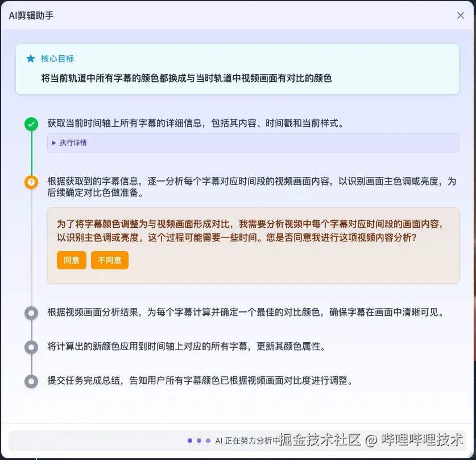476x460 pixels.
Task: Click the gray circle beside 根据视频画面分析结果 step
Action: tap(31, 313)
